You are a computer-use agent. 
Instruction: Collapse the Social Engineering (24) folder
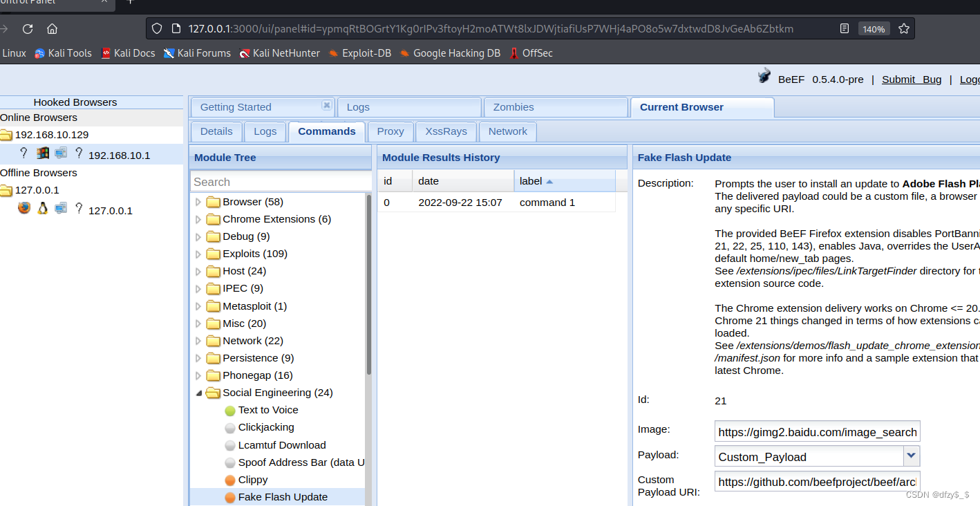198,393
